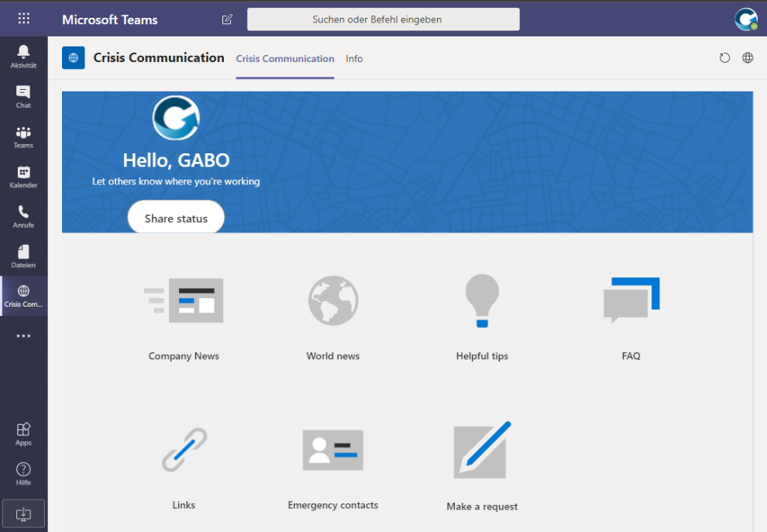Screen dimensions: 767x532
Task: Click the search or command box
Action: coord(383,19)
